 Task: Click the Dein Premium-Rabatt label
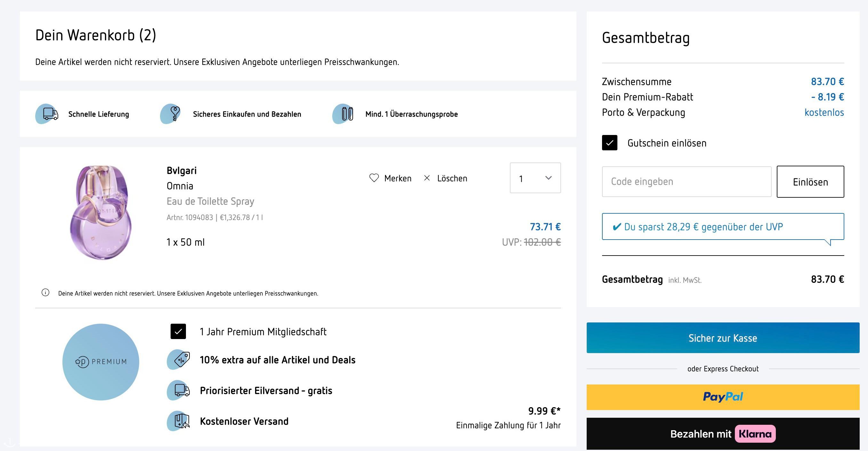(x=647, y=97)
